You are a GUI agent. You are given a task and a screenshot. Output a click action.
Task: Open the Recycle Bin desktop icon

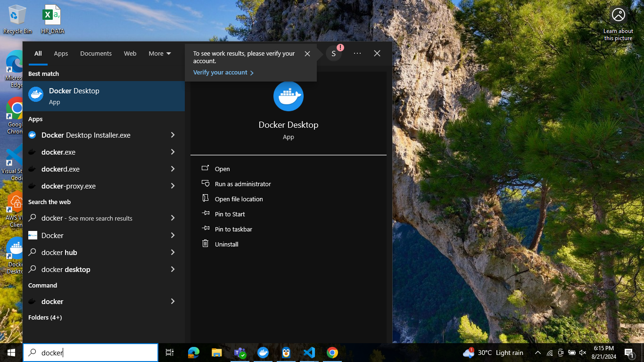click(x=17, y=19)
